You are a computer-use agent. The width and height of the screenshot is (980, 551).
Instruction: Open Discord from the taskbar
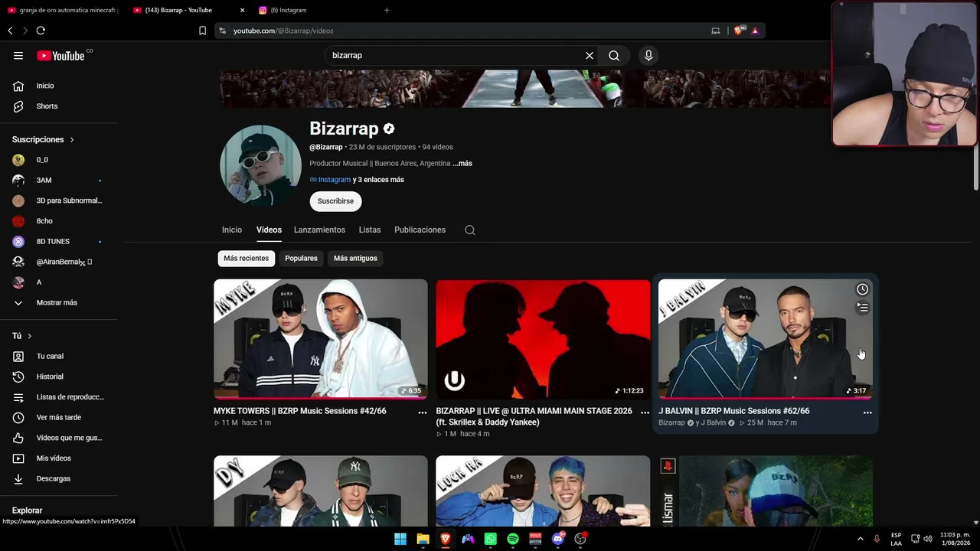[x=558, y=539]
